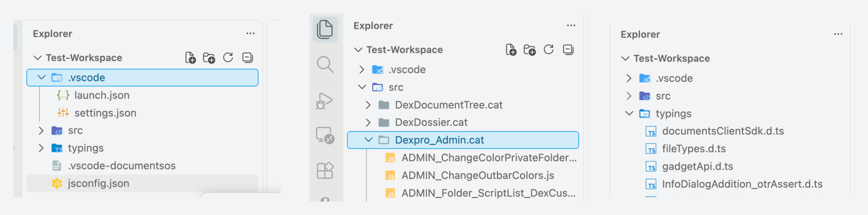This screenshot has height=215, width=868.
Task: Click the Explorer title in middle panel
Action: [x=373, y=26]
